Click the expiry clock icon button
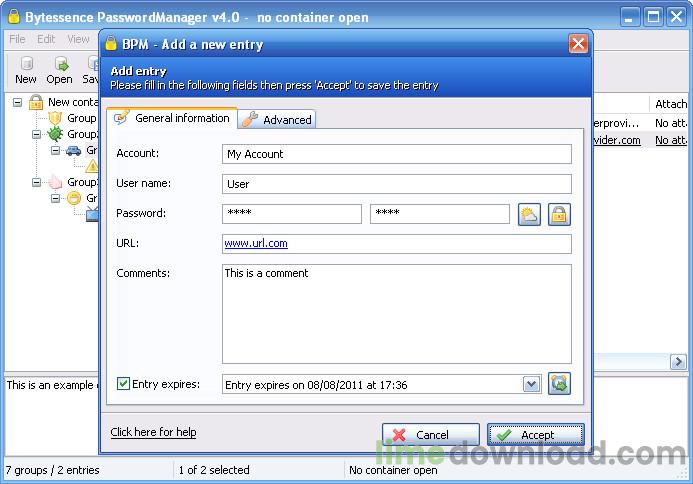 (559, 383)
